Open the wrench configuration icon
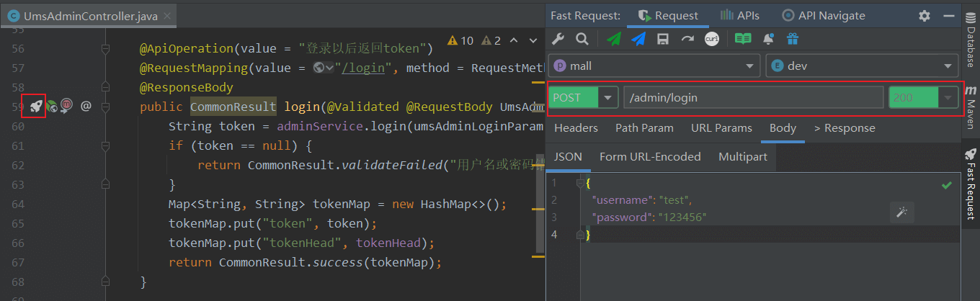This screenshot has width=980, height=301. click(558, 39)
